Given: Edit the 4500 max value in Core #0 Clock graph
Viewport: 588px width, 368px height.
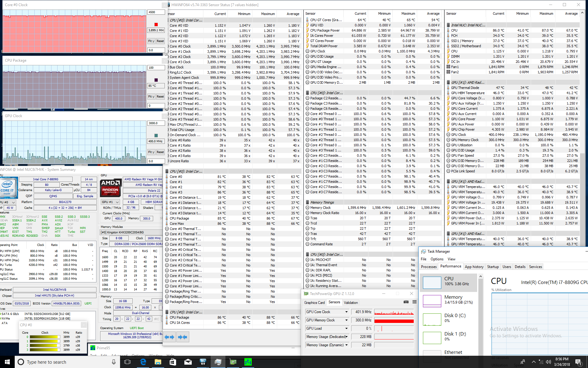Looking at the screenshot, I should 156,12.
